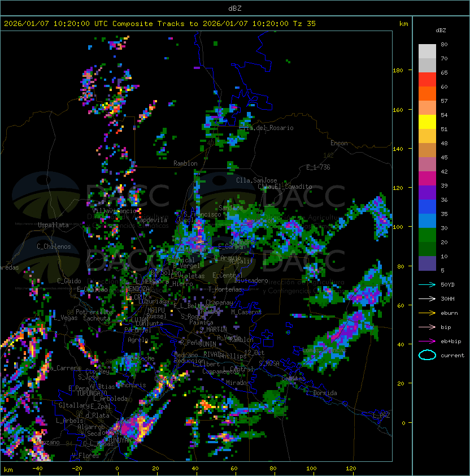
Task: Click the yellow eburn arrow legend icon
Action: [427, 313]
